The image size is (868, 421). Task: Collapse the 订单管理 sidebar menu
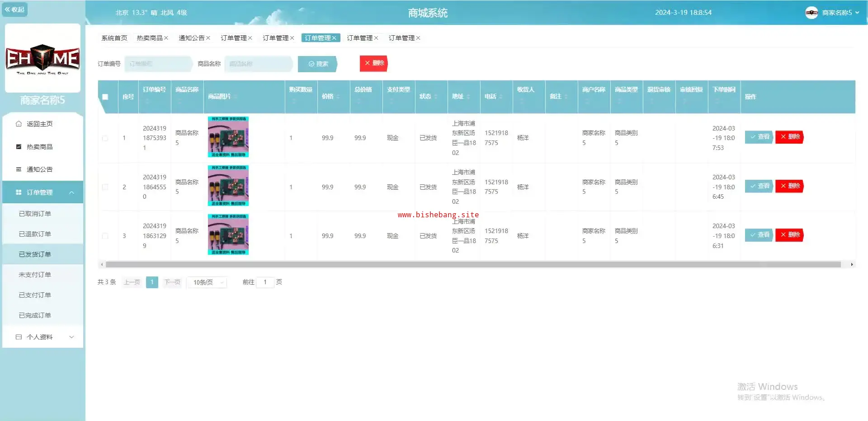(x=71, y=192)
